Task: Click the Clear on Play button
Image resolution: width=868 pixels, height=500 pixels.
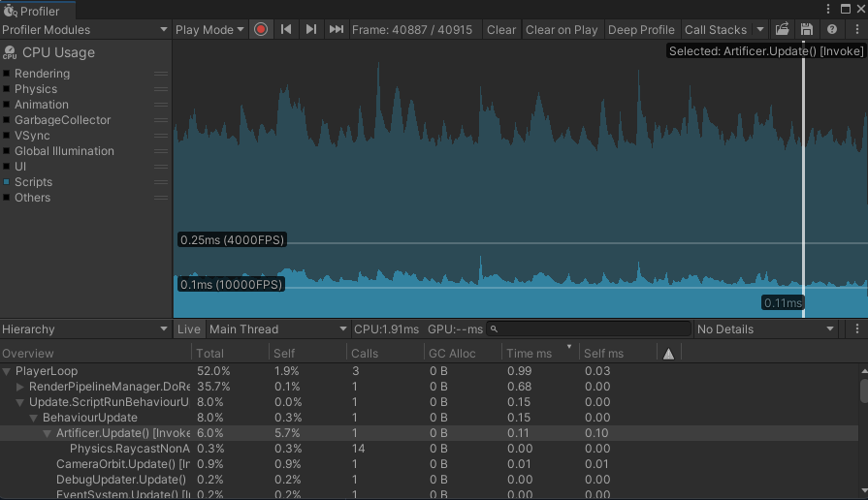Action: point(562,29)
